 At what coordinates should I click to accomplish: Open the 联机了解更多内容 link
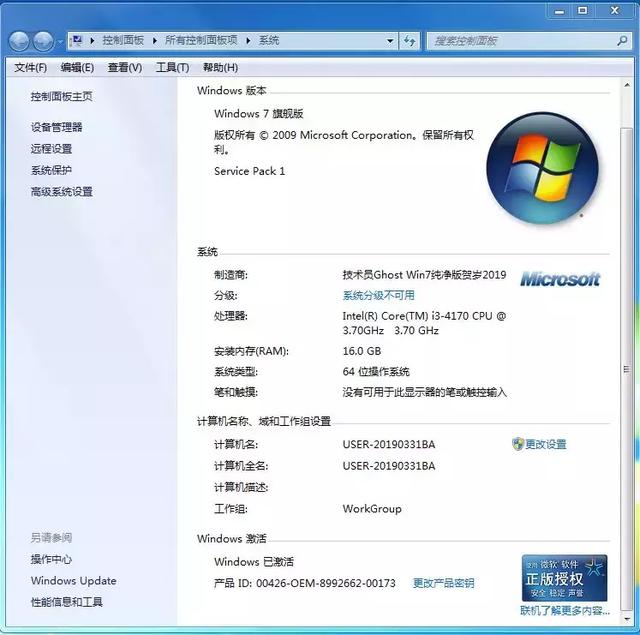565,611
